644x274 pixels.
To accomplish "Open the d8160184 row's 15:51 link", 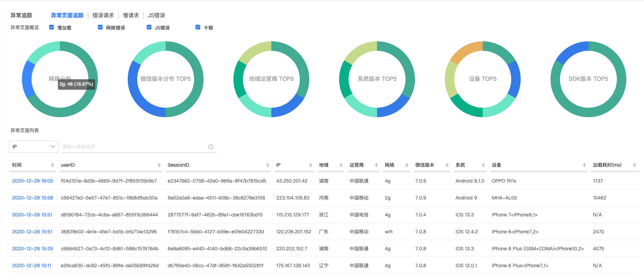I will coord(32,215).
